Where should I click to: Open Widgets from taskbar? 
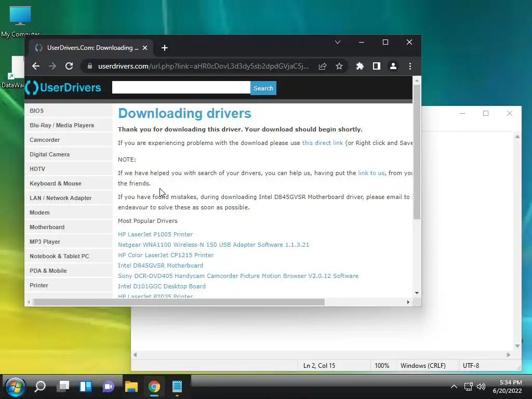(x=86, y=387)
